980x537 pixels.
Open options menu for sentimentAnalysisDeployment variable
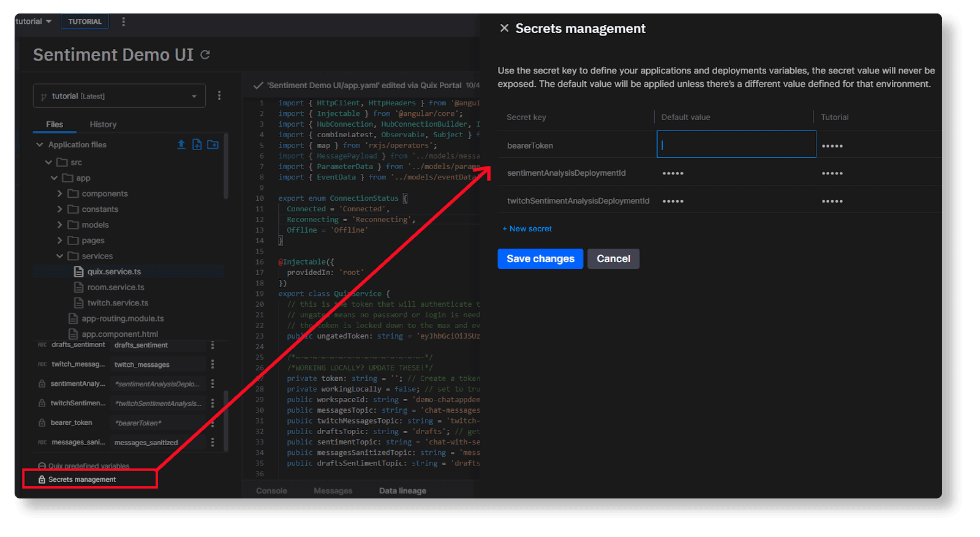(213, 384)
